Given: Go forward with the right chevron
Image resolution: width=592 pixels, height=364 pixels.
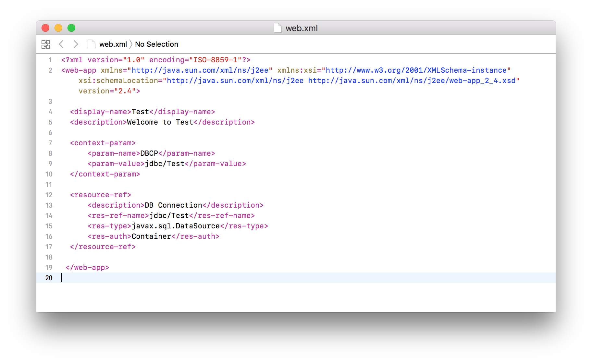Looking at the screenshot, I should click(x=76, y=44).
